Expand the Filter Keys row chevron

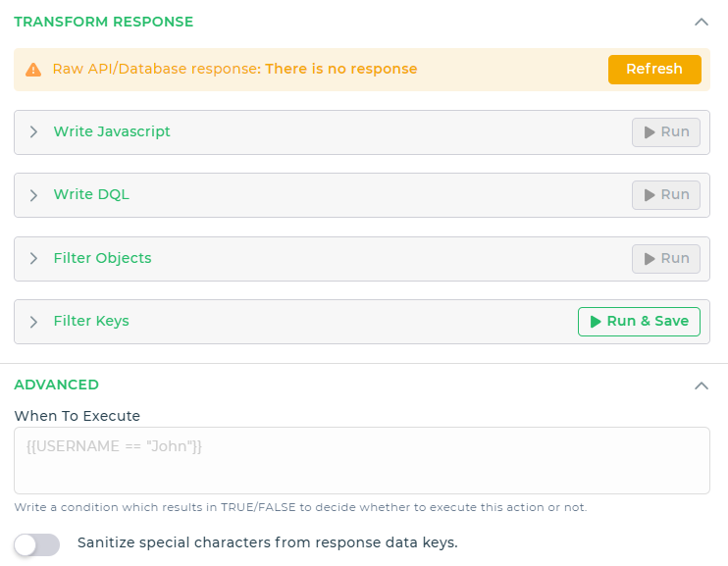click(33, 322)
